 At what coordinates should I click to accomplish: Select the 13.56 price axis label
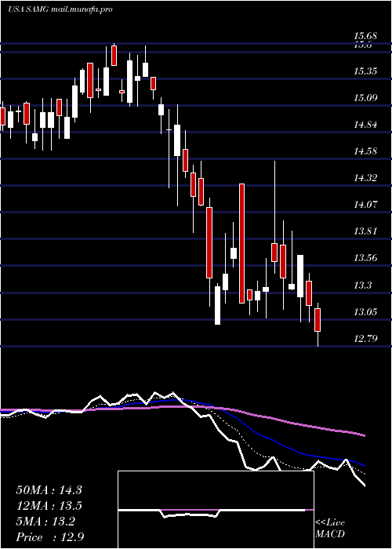365,258
